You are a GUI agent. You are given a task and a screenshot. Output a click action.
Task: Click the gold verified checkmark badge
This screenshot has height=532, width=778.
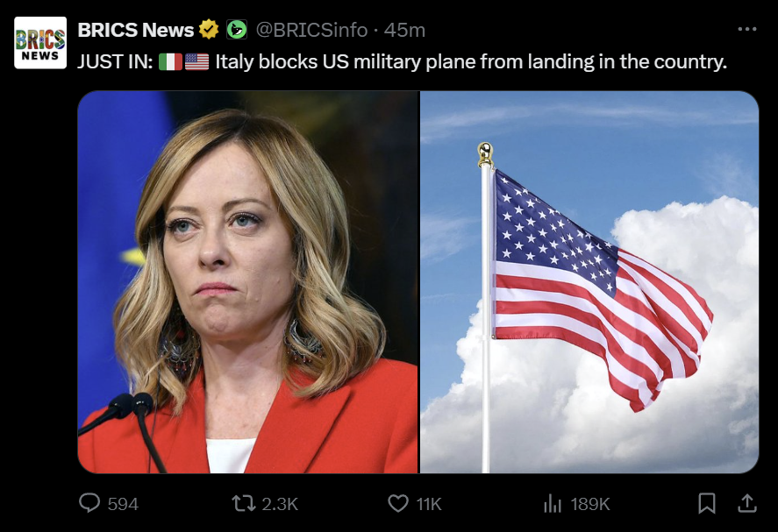click(209, 30)
